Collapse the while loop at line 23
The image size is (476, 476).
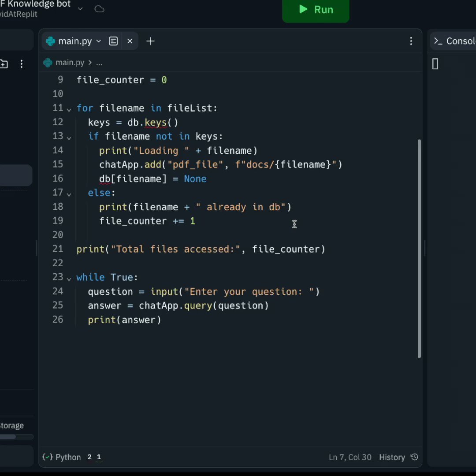(69, 279)
